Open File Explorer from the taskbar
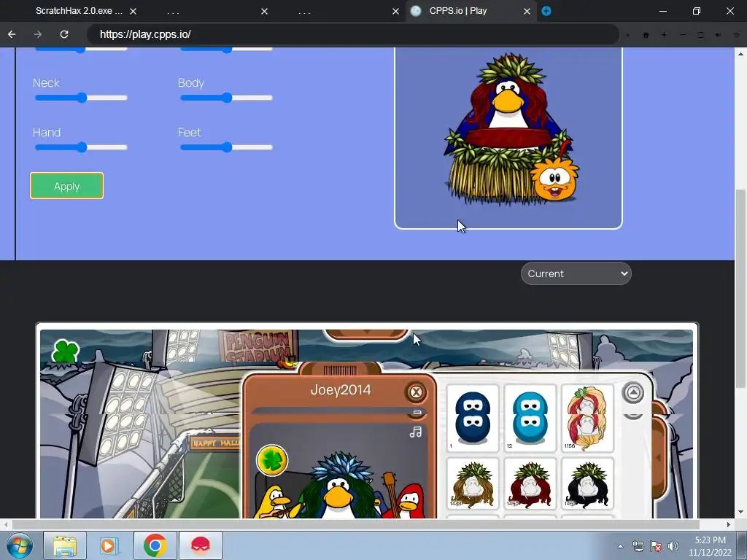 (x=65, y=545)
